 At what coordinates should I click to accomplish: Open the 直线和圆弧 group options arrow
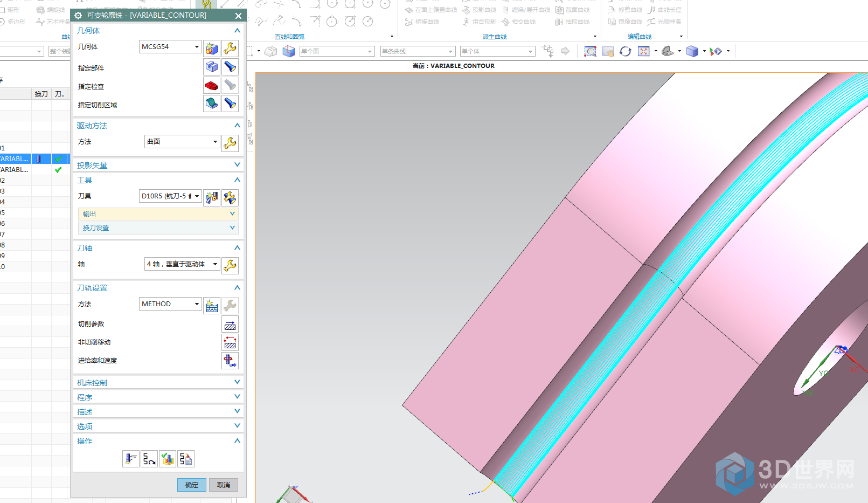[392, 37]
